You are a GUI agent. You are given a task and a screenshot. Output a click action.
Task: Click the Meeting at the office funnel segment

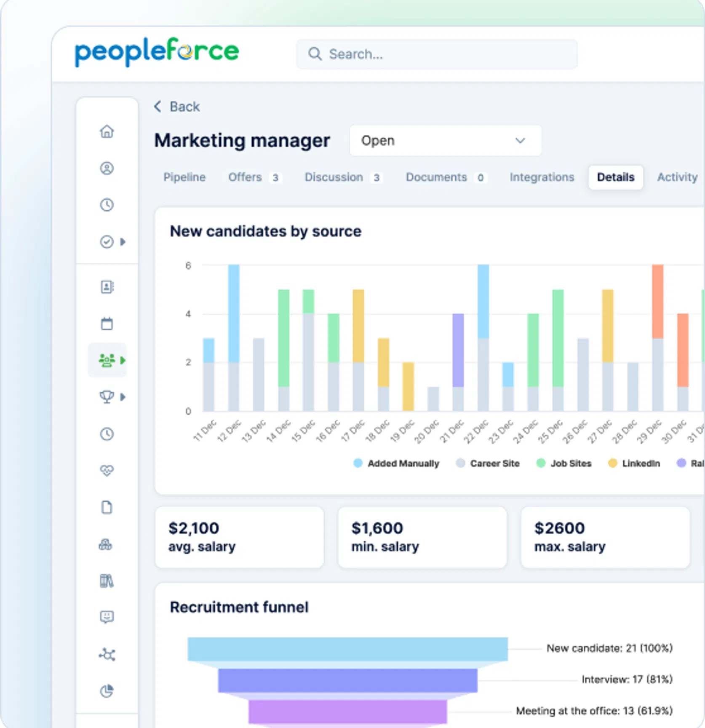(x=348, y=712)
